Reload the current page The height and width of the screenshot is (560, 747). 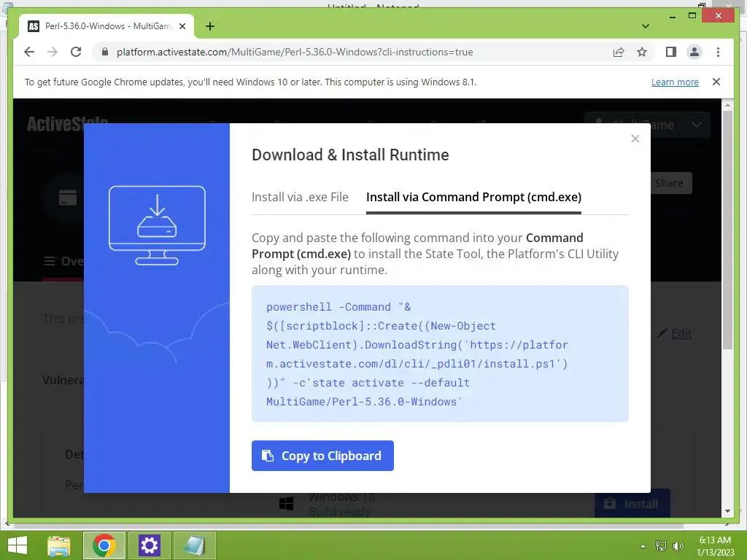76,52
